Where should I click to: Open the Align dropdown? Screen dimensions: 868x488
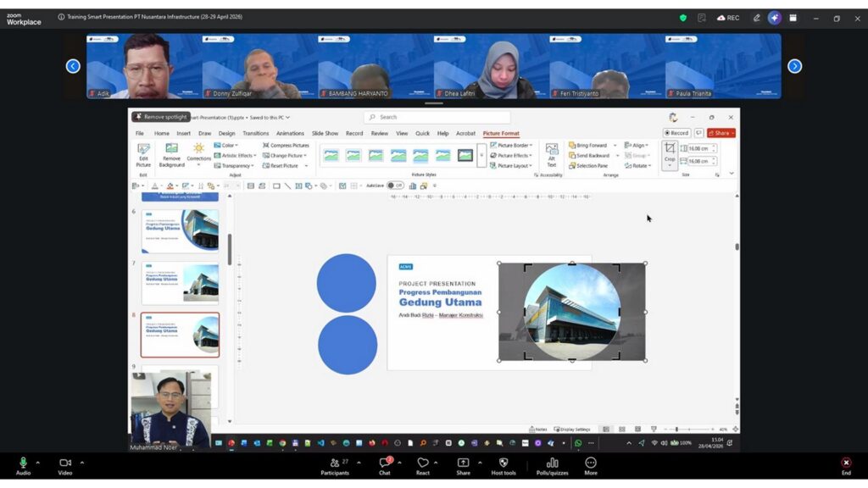636,145
